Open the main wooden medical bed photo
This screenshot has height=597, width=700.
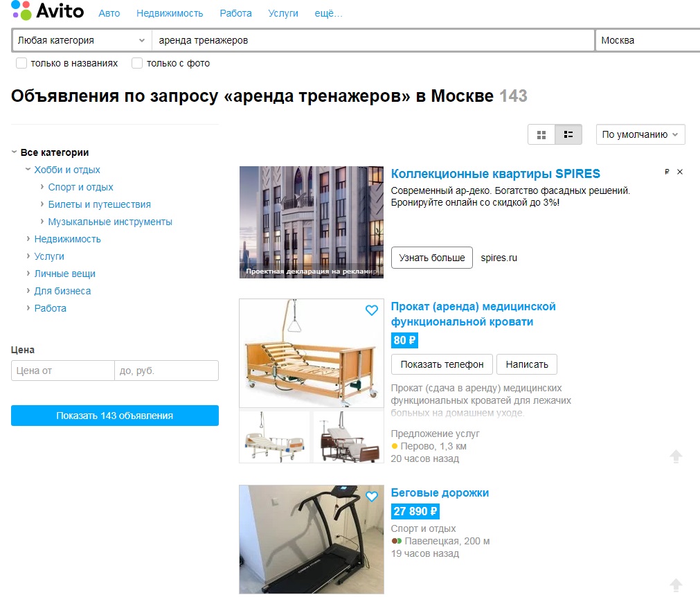tap(311, 353)
